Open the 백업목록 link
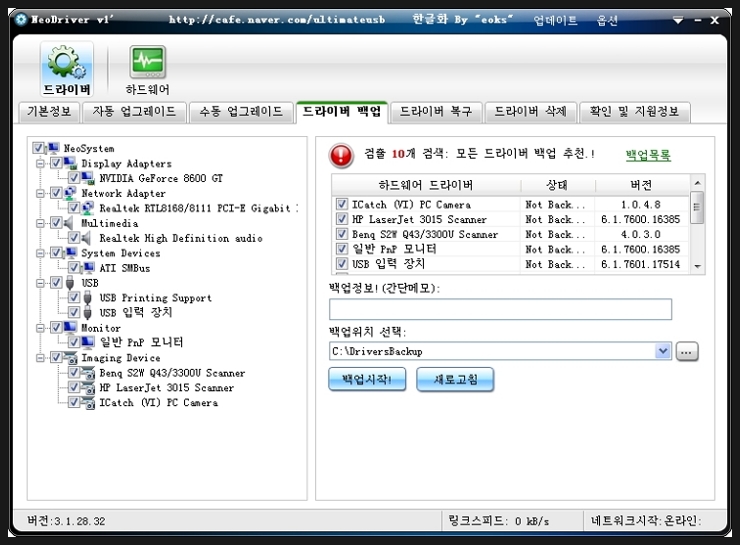 coord(648,155)
